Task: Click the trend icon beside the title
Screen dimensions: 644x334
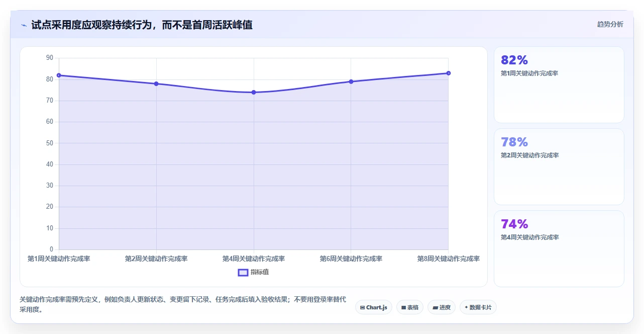Action: tap(24, 25)
